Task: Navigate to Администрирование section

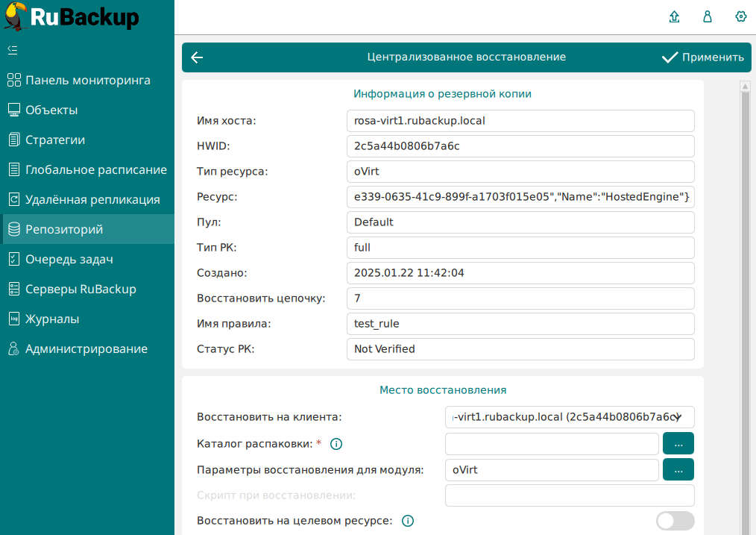Action: click(x=86, y=348)
